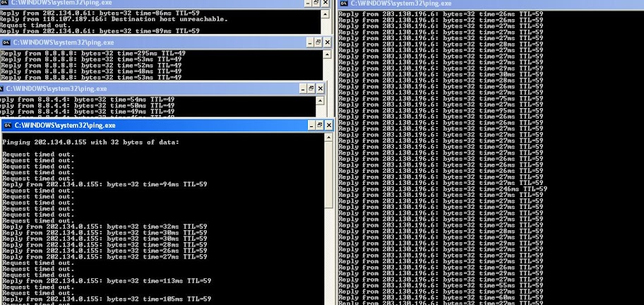This screenshot has height=305, width=644.
Task: Click the 8.8.4.4 reply with time=54ms
Action: tap(87, 100)
